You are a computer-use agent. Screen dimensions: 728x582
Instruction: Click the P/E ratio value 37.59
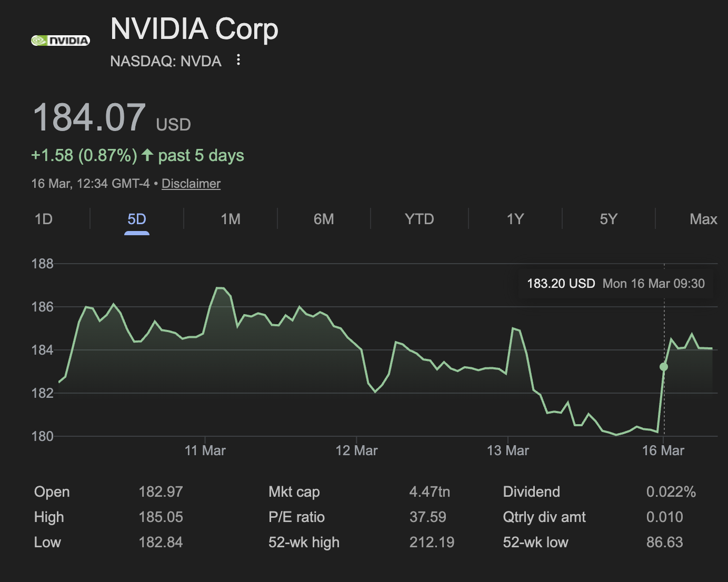tap(428, 517)
